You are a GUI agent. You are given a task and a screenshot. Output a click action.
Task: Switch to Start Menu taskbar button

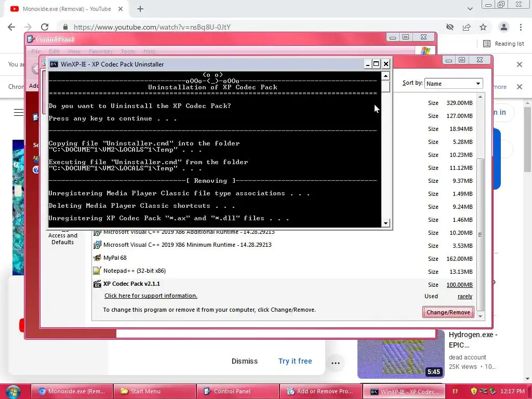[x=154, y=391]
